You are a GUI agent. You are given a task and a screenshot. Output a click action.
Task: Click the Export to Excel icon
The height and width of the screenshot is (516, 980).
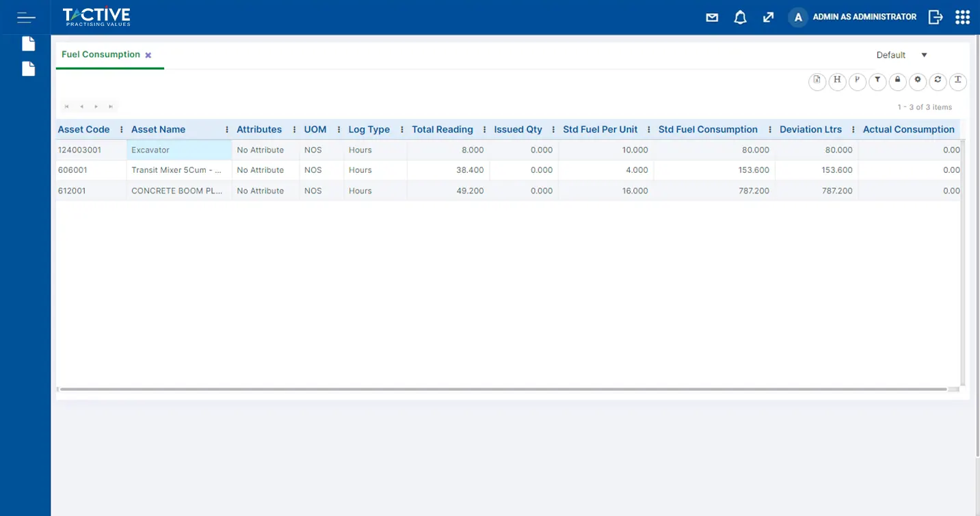point(817,81)
